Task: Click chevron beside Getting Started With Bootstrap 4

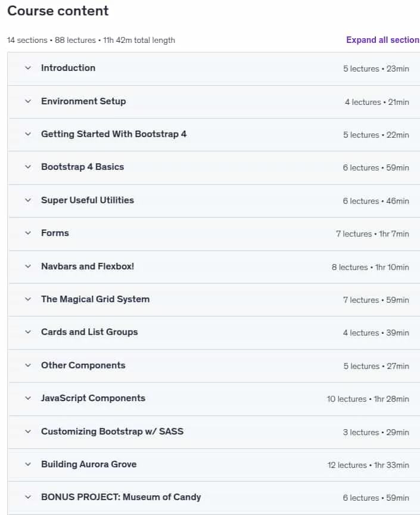Action: (x=28, y=134)
